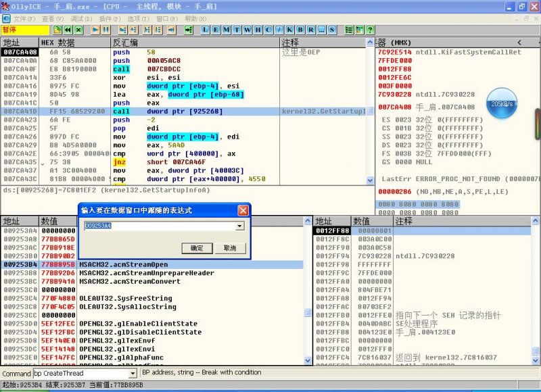The image size is (541, 392).
Task: Select stack row 0012FFC4 kernel32.7C816037
Action: [x=422, y=358]
